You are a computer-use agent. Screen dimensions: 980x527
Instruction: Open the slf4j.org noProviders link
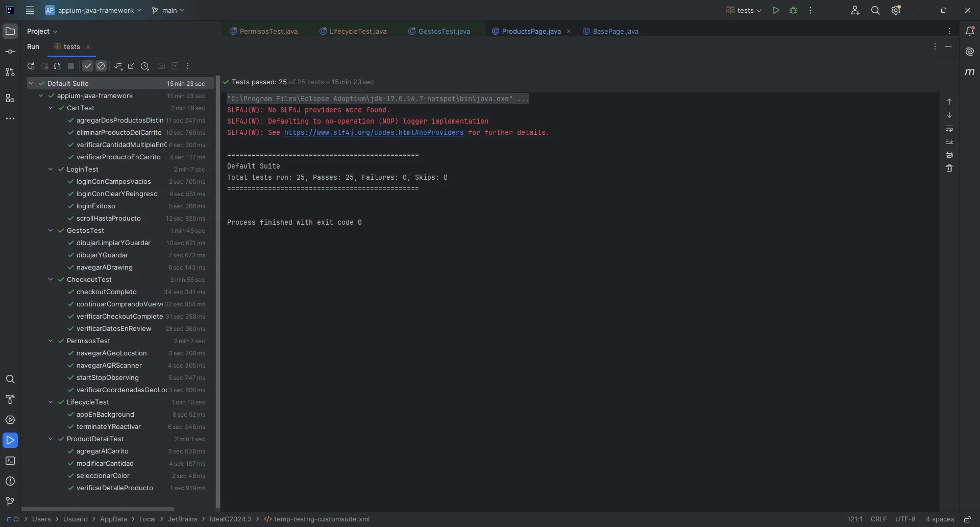[374, 133]
